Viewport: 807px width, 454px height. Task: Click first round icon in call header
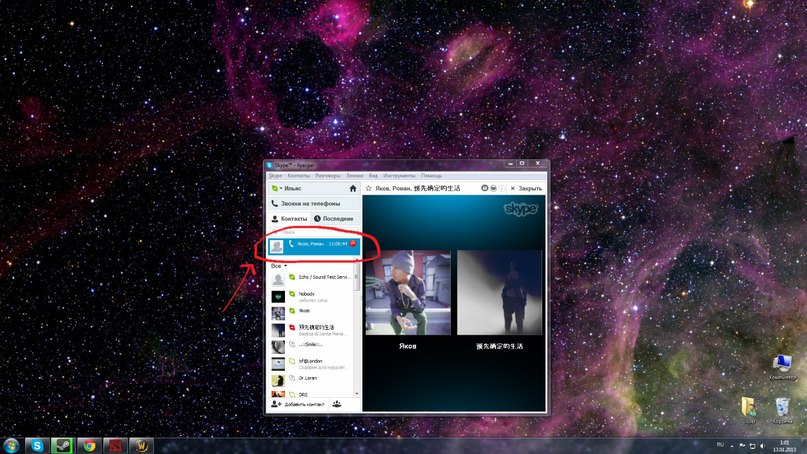484,188
